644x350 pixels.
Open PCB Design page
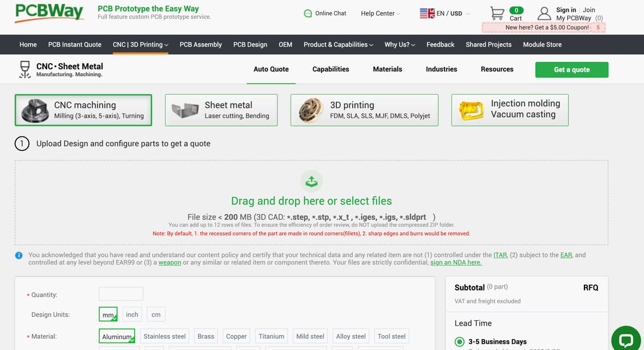(x=250, y=45)
